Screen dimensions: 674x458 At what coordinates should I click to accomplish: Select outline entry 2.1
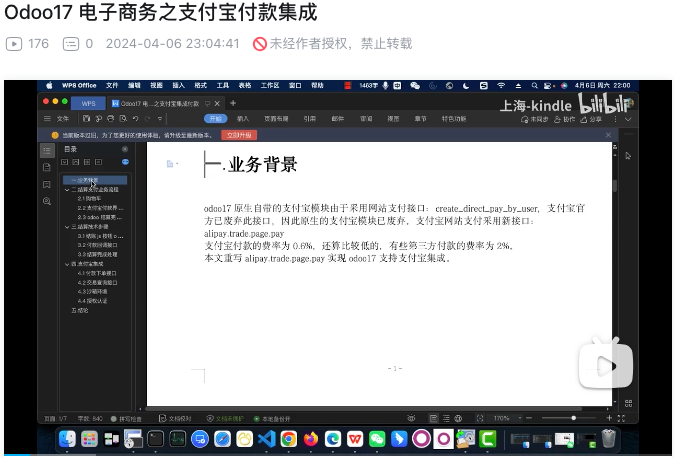coord(89,199)
